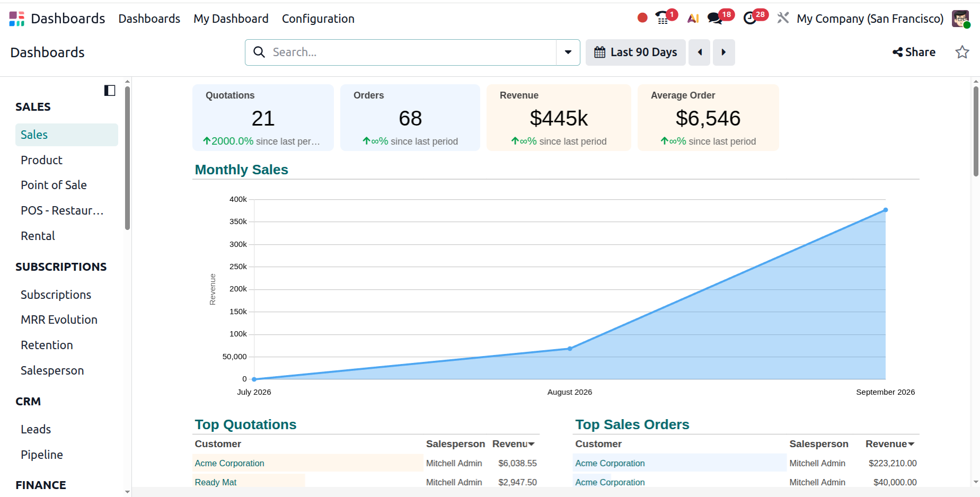Select the Leads dashboard
This screenshot has width=980, height=497.
tap(67, 429)
